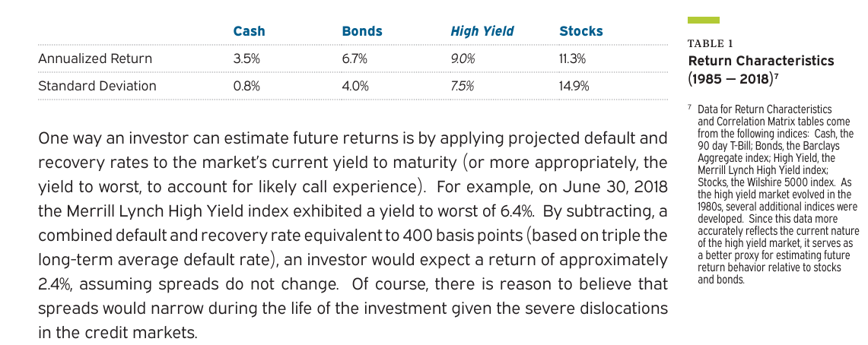This screenshot has width=868, height=345.
Task: Click the TABLE 1 caption label
Action: pos(710,43)
